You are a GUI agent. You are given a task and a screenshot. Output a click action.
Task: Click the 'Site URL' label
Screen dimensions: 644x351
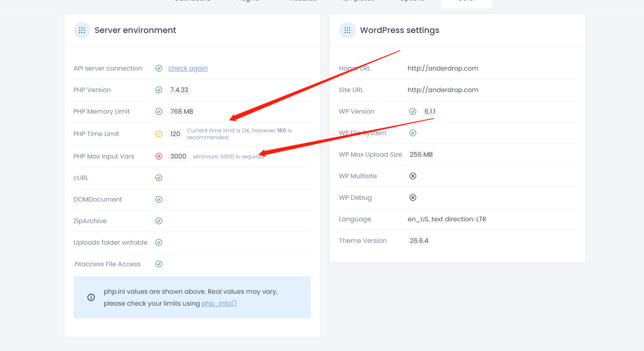(x=351, y=90)
